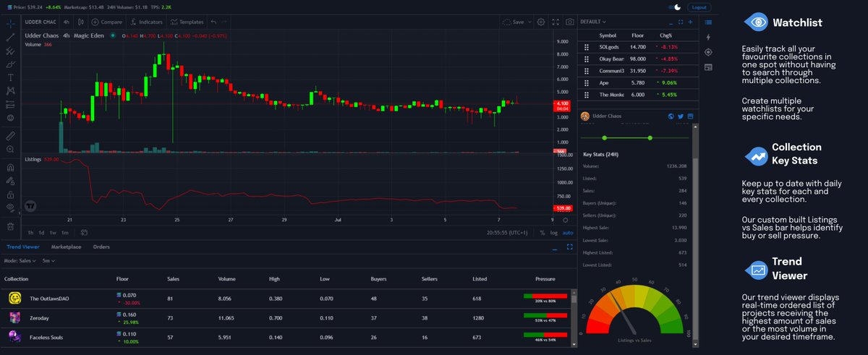Open the DEFAULT watchlist dropdown
The width and height of the screenshot is (868, 355).
[593, 22]
